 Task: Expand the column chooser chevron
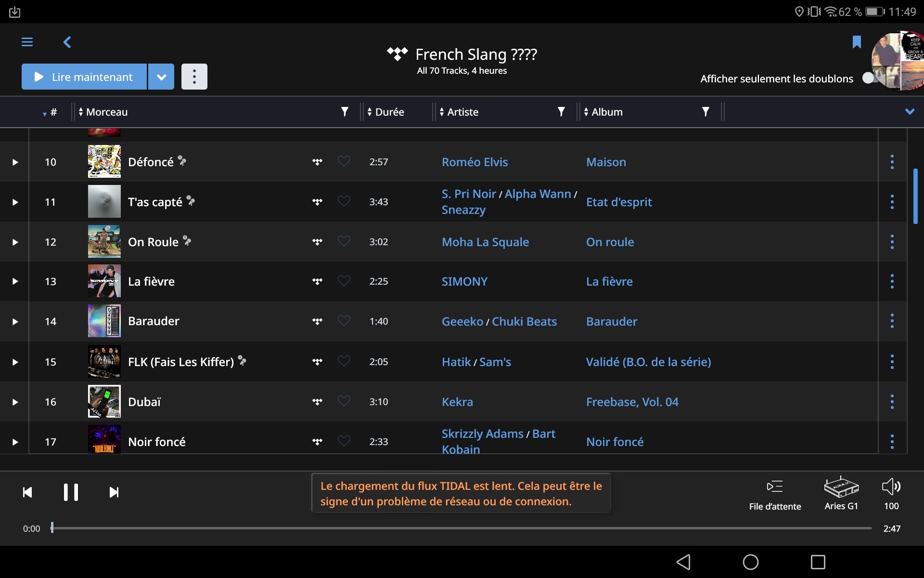[910, 112]
